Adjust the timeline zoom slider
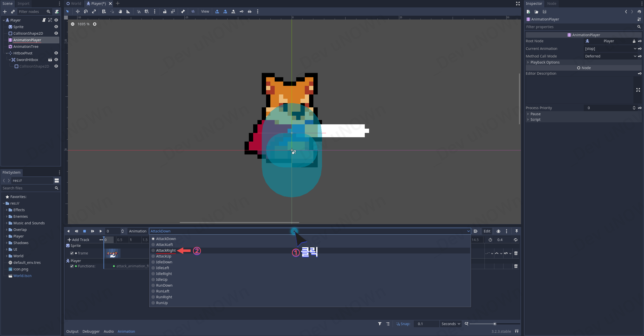 (494, 324)
